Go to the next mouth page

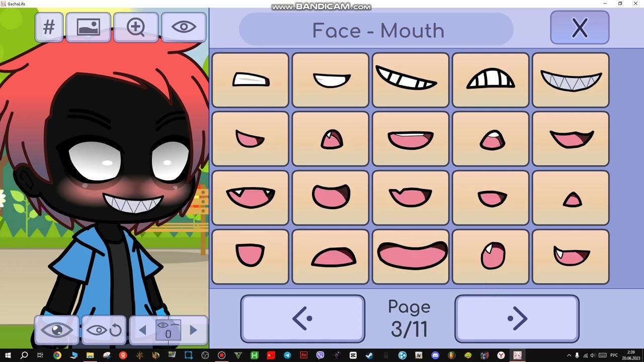[x=517, y=318]
